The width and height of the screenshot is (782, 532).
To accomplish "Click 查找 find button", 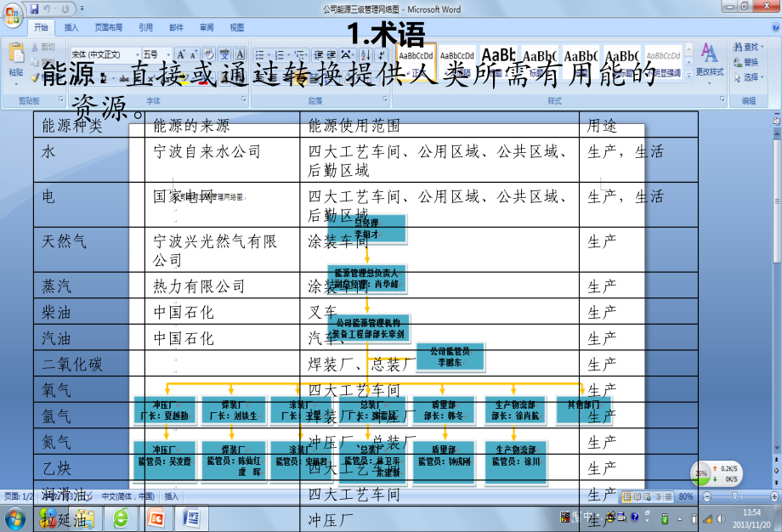I will point(748,47).
